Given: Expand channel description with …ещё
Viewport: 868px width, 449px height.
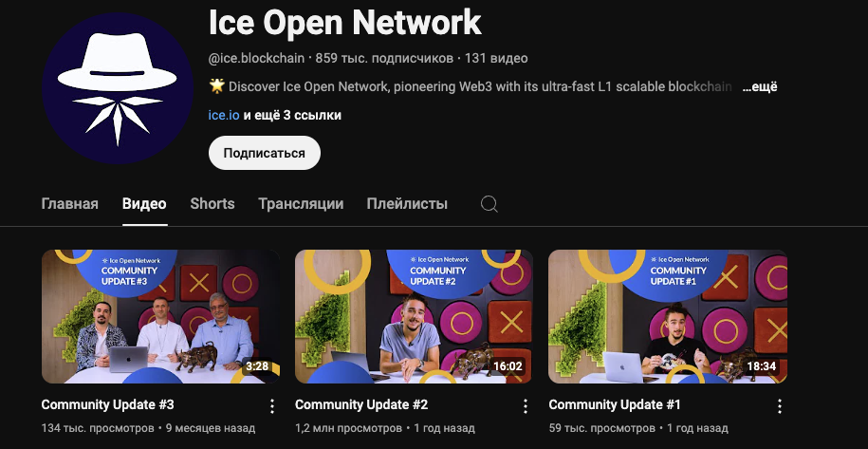Looking at the screenshot, I should (760, 87).
